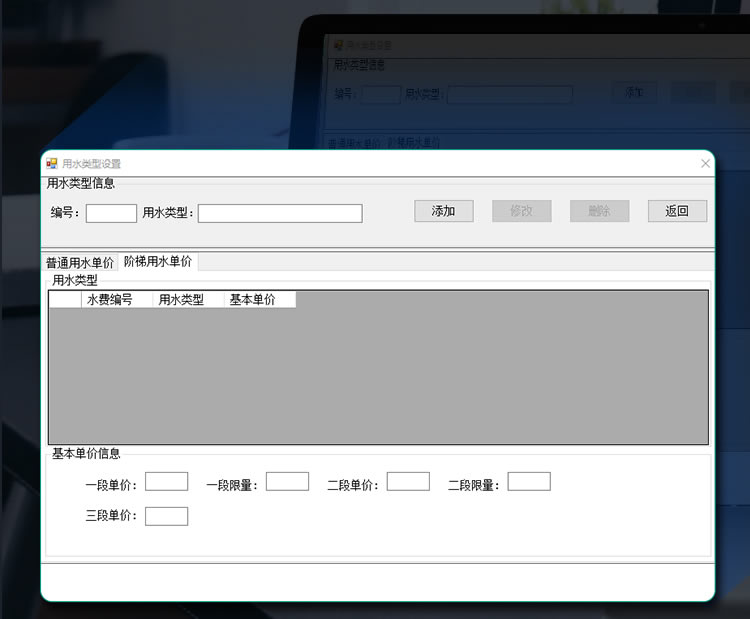This screenshot has width=750, height=619.
Task: Click the app icon in the title bar
Action: [x=52, y=163]
